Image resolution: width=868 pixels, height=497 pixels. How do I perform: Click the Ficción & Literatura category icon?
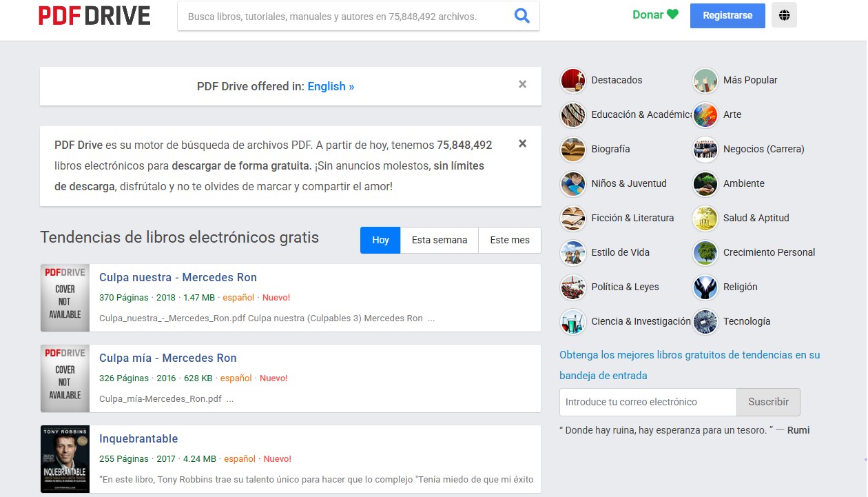point(573,219)
